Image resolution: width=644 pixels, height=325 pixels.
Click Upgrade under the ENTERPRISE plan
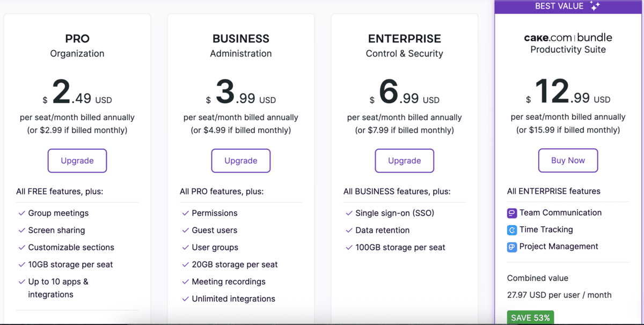coord(404,161)
